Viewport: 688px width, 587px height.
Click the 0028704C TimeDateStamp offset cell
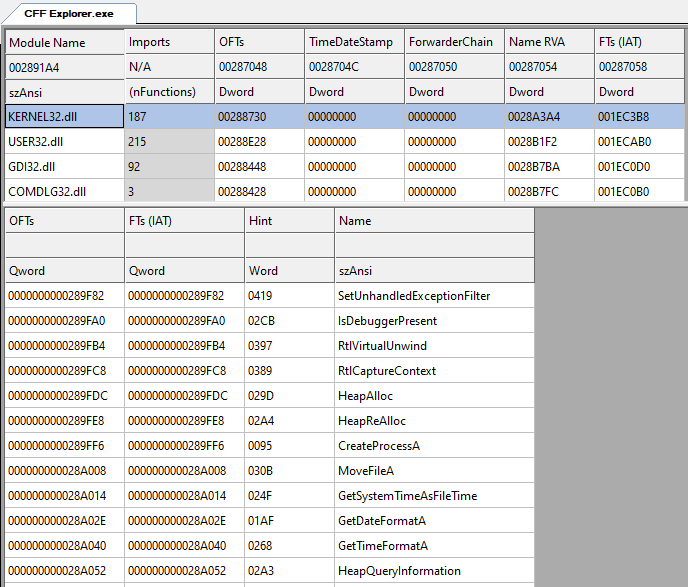pyautogui.click(x=355, y=67)
